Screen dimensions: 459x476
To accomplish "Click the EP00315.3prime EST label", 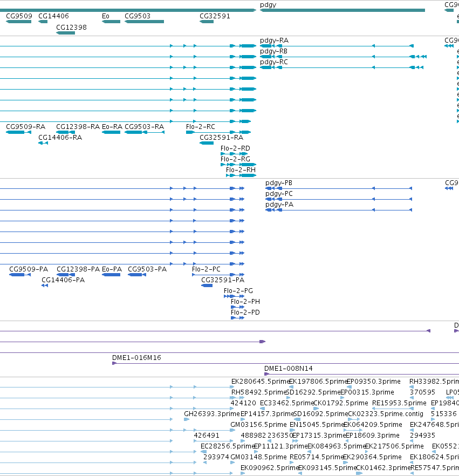I will (x=367, y=392).
